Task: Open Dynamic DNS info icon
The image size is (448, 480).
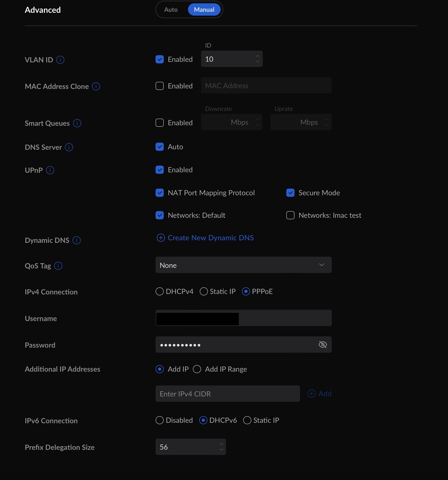Action: coord(77,240)
